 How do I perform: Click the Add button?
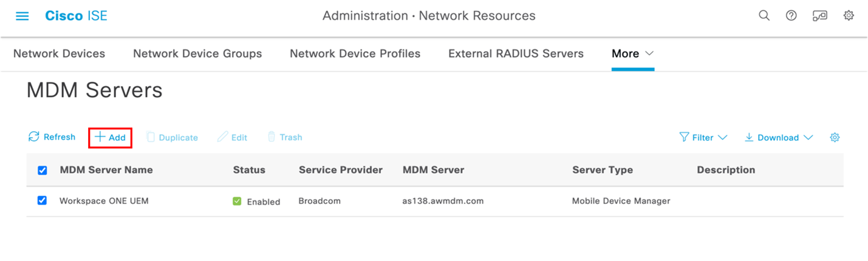click(111, 137)
